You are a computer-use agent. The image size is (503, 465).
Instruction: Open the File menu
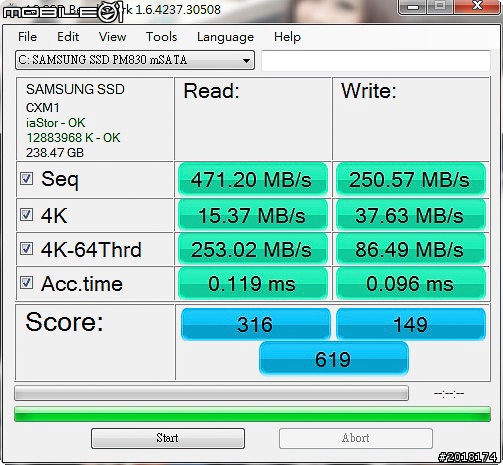[x=27, y=37]
